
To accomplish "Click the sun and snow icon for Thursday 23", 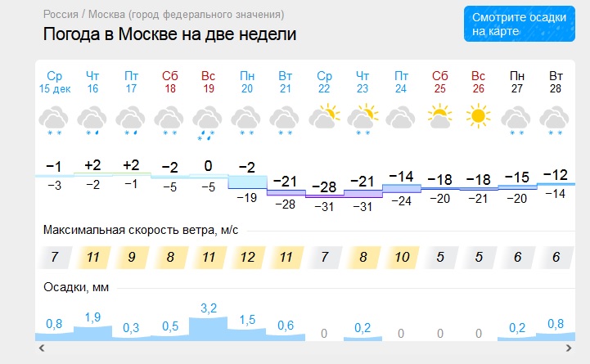I will point(363,119).
